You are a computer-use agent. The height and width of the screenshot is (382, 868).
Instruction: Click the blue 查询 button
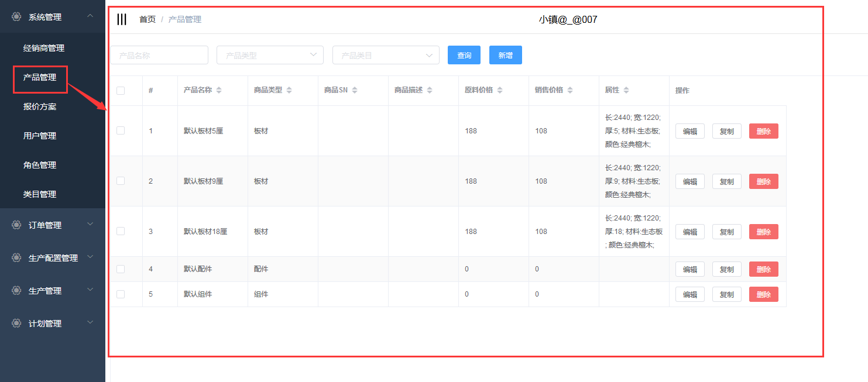click(464, 55)
